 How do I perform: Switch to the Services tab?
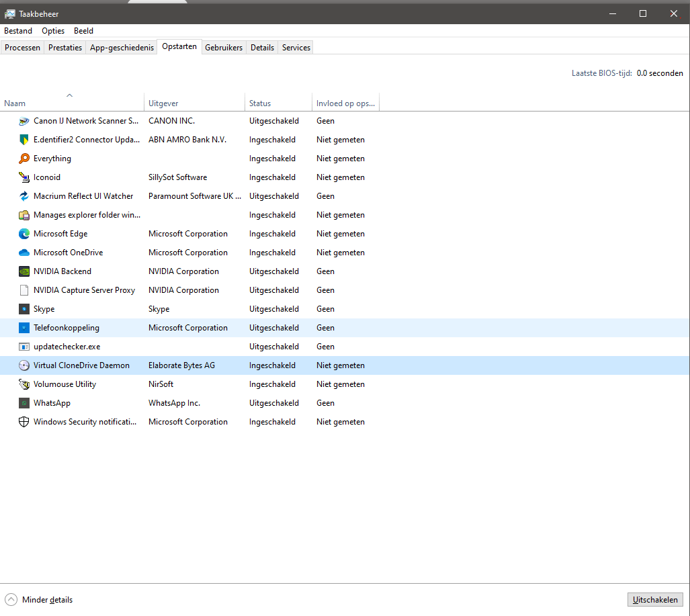pyautogui.click(x=296, y=48)
